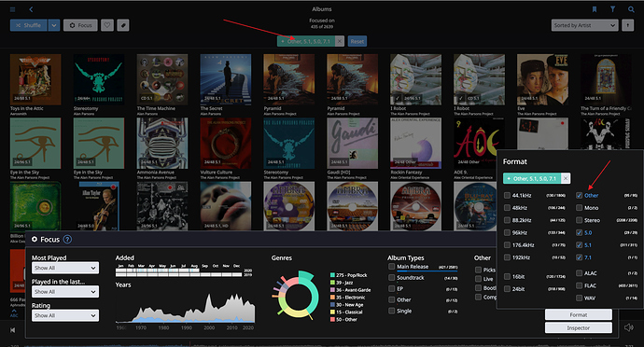Click the funnel filter icon
Screen dimensions: 644x347
pos(613,9)
